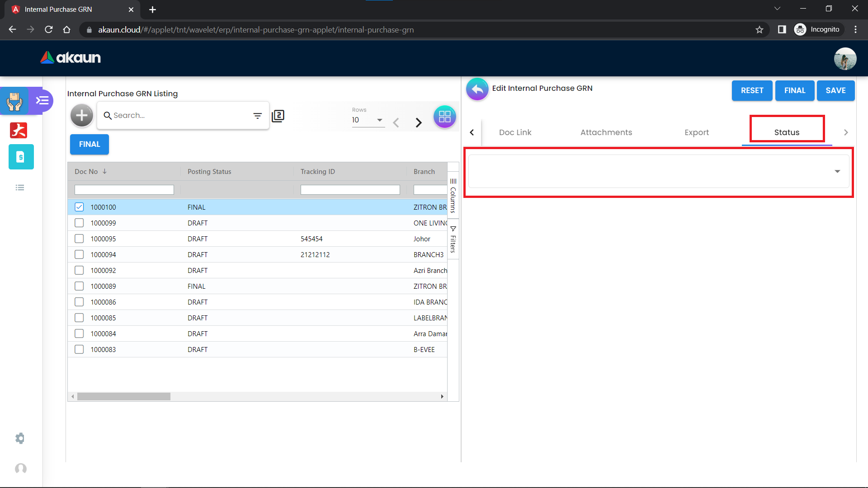Open the grid view toggle icon
This screenshot has width=868, height=488.
pos(444,117)
